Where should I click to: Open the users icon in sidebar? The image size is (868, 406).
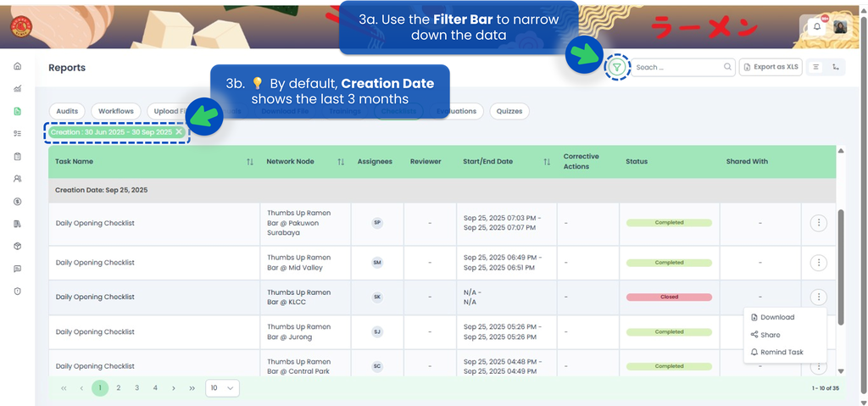tap(17, 179)
